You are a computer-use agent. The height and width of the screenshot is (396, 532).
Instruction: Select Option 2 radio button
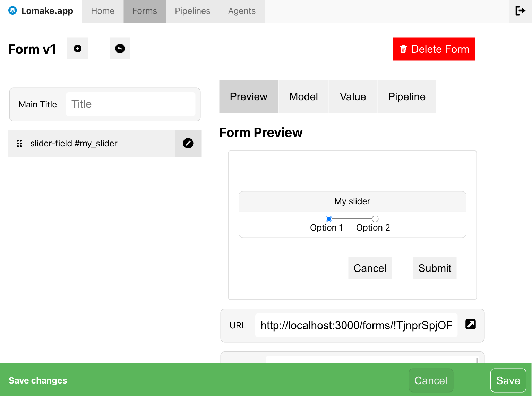pos(375,219)
